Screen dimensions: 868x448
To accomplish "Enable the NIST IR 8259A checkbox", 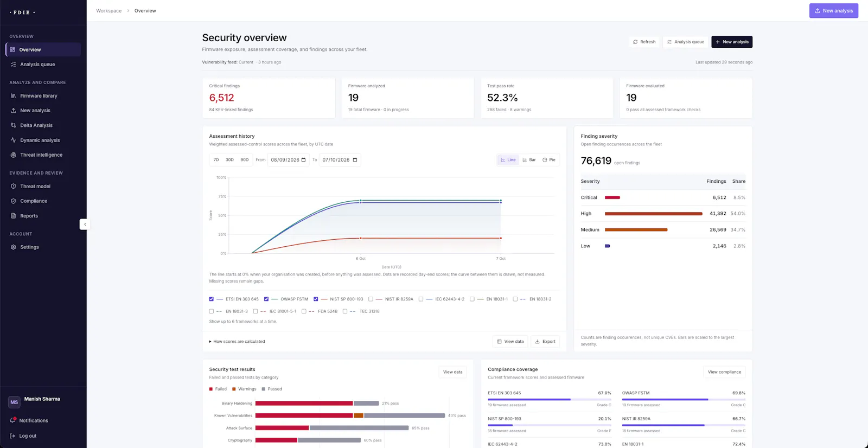I will [371, 299].
